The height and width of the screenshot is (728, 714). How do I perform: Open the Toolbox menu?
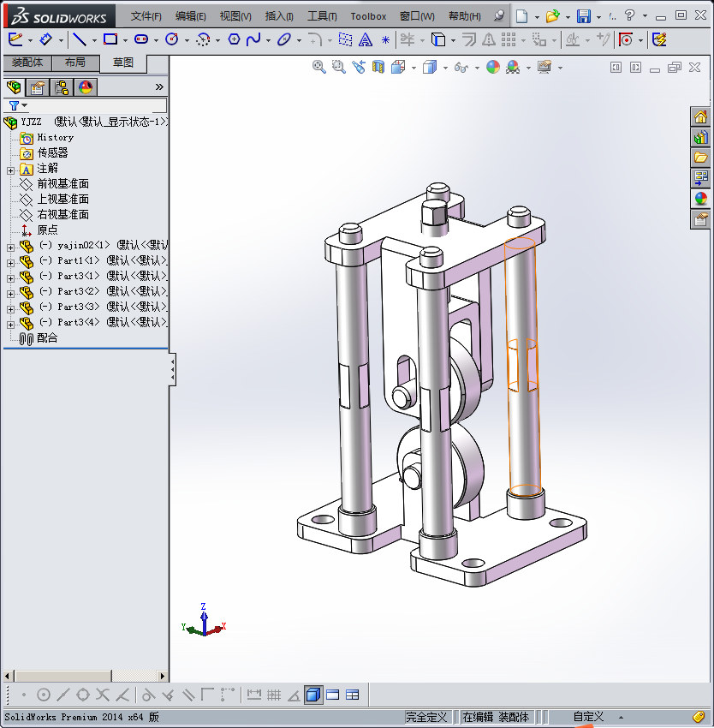click(368, 16)
